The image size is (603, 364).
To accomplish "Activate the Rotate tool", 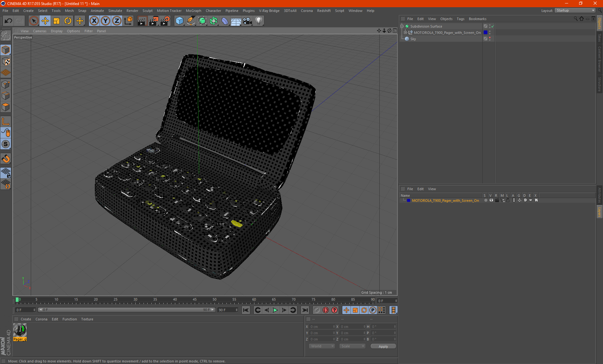I will pos(68,21).
